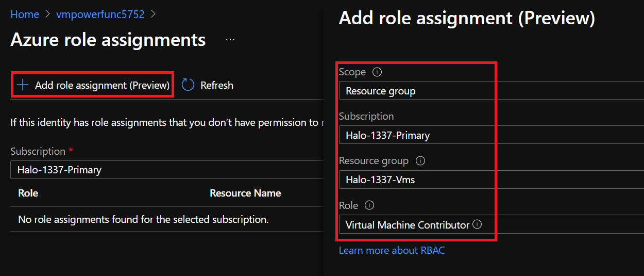This screenshot has height=276, width=644.
Task: Open vmpowerfunc5752 breadcrumb link
Action: coord(100,14)
